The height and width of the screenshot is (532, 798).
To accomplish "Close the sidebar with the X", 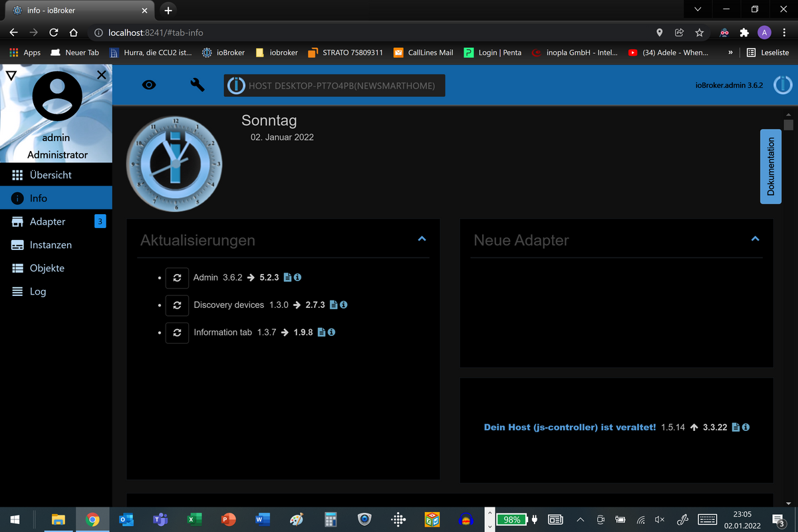I will (102, 75).
